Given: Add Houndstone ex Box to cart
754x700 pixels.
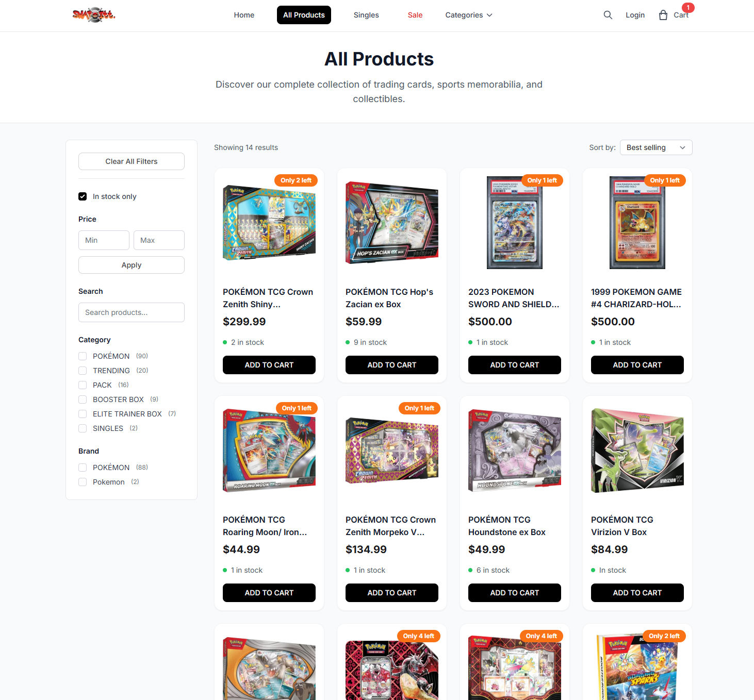Looking at the screenshot, I should 515,593.
